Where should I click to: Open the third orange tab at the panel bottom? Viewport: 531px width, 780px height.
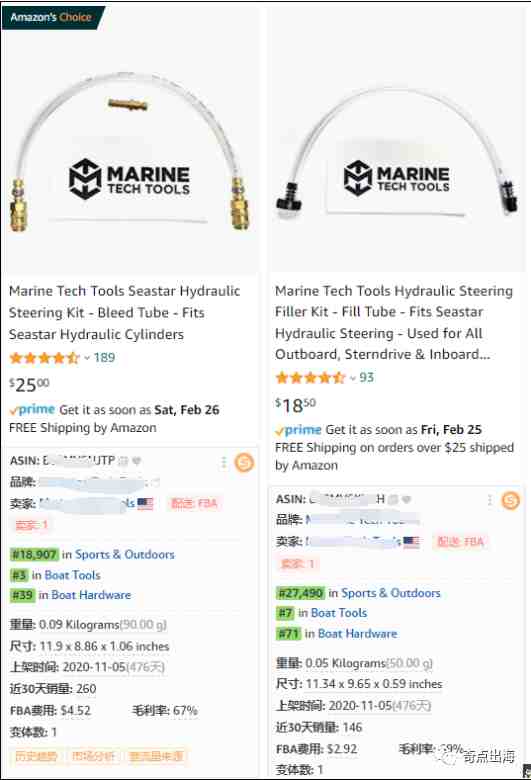click(x=156, y=757)
